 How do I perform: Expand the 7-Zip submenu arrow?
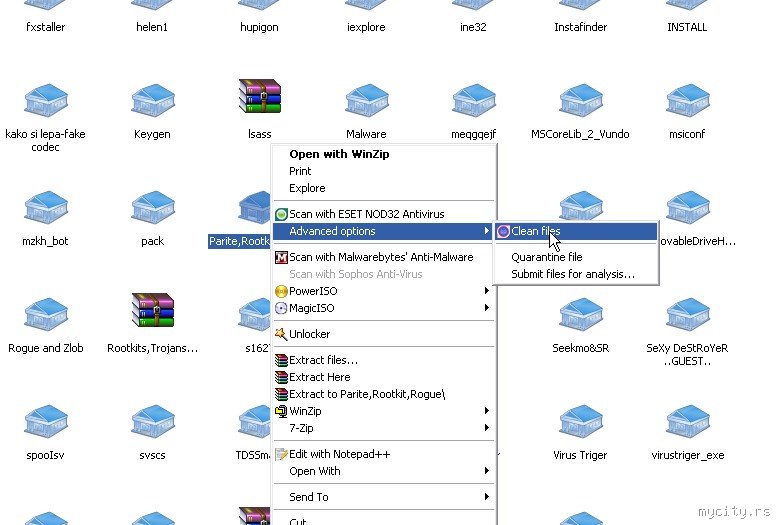click(487, 428)
